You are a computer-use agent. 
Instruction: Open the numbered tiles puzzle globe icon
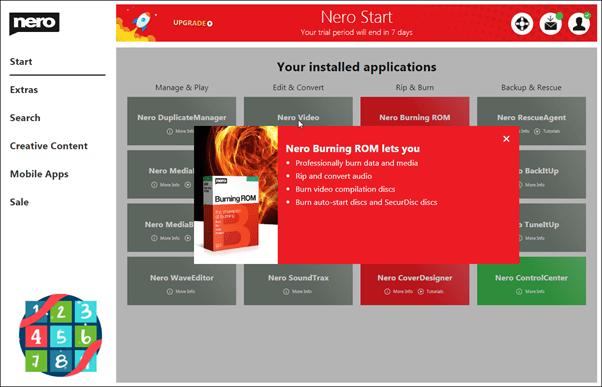point(60,335)
